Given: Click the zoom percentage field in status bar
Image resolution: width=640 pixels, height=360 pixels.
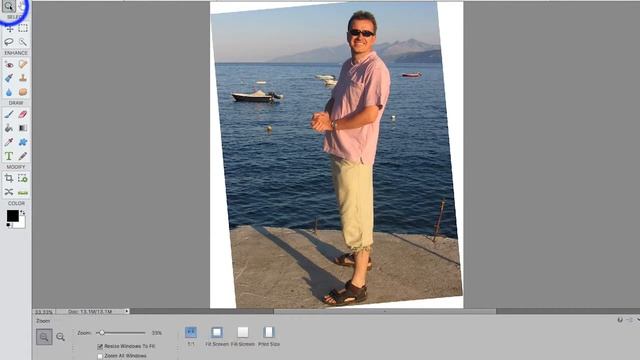Looking at the screenshot, I should coord(44,311).
